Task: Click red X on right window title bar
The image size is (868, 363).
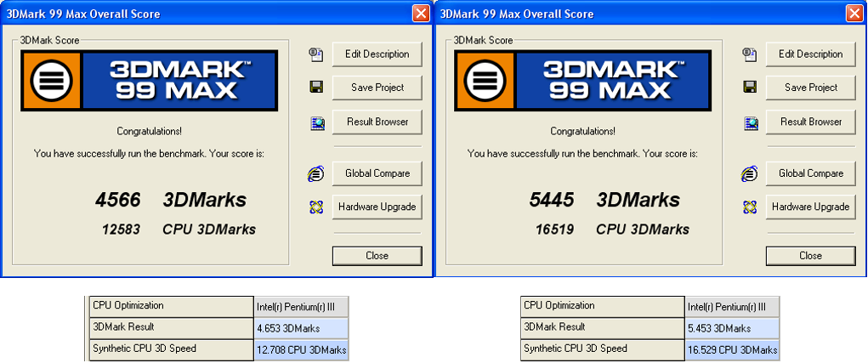Action: [855, 14]
